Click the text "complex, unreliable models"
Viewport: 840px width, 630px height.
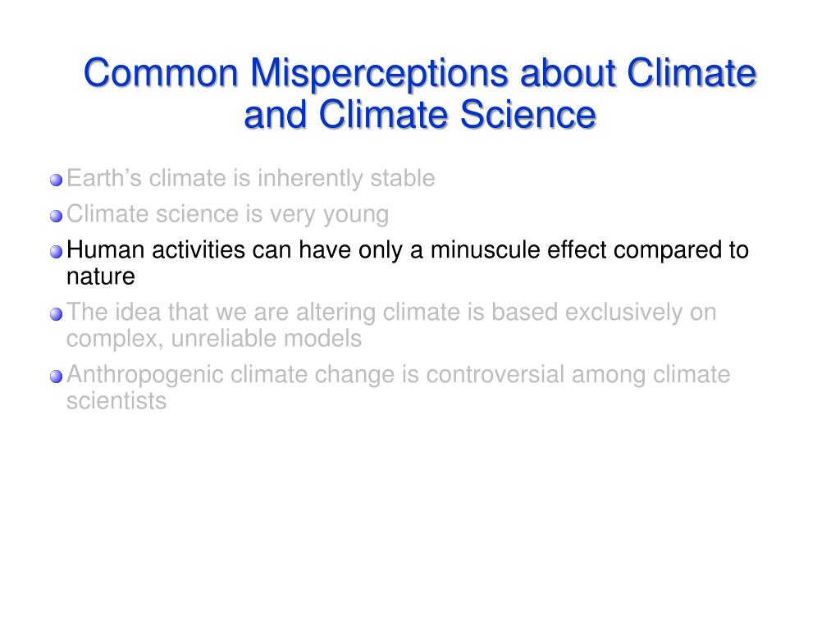[214, 339]
